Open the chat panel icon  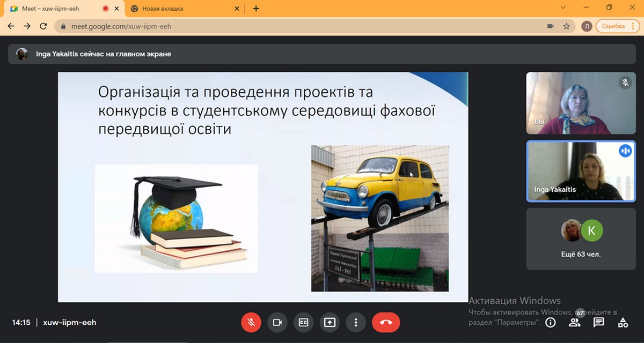(598, 323)
